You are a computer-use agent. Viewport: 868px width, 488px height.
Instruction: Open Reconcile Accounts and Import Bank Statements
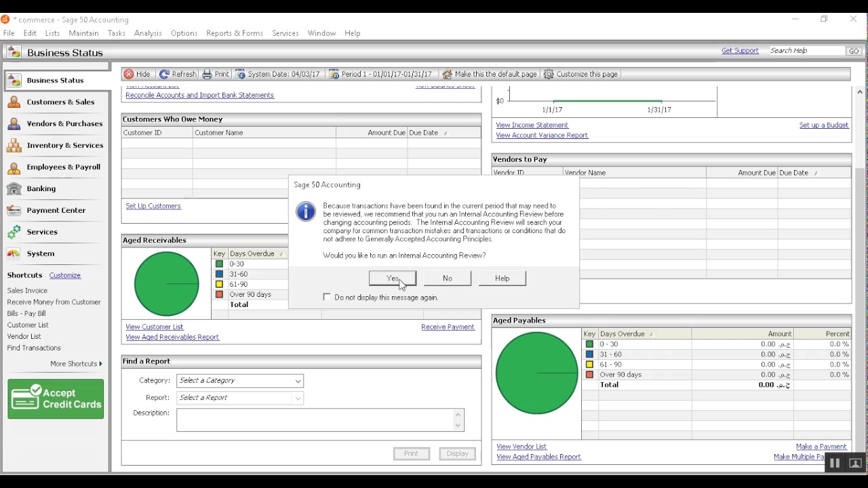pos(200,95)
